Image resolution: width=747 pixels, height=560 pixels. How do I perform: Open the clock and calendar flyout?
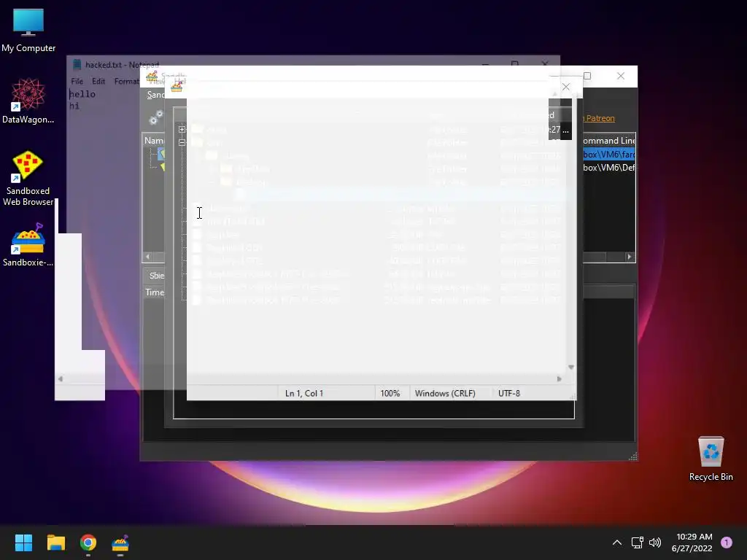coord(692,542)
